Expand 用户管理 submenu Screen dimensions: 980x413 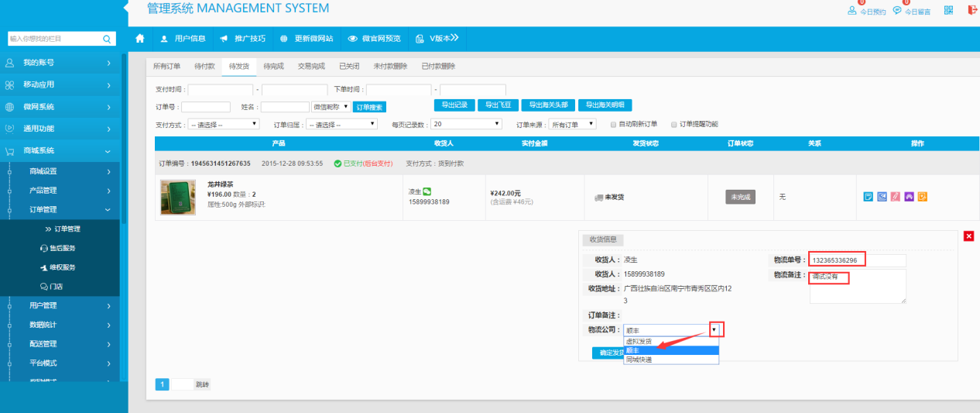tap(60, 305)
